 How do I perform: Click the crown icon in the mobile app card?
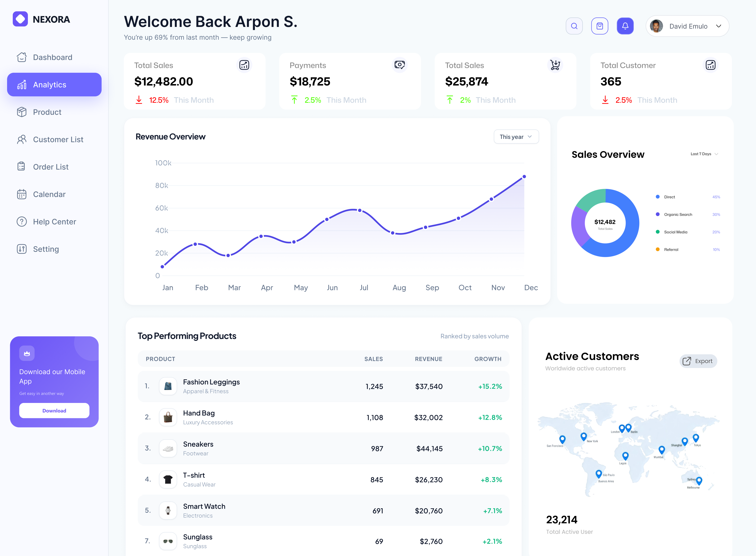point(27,353)
